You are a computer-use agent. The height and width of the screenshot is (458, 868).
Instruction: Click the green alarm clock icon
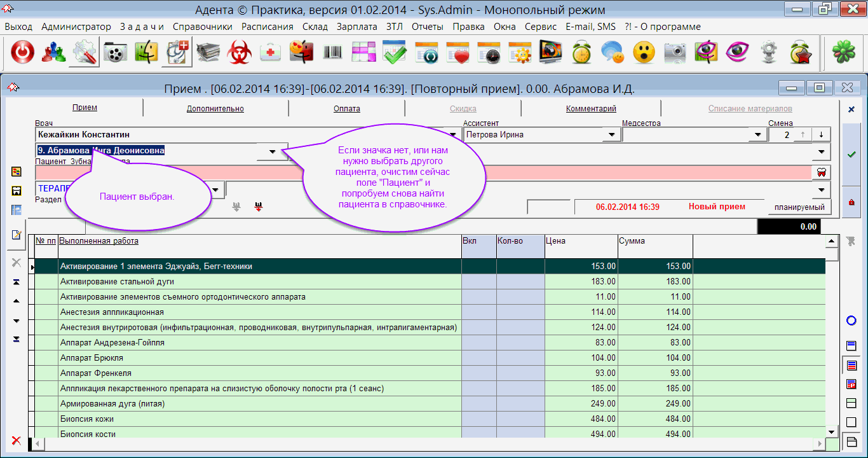point(581,53)
